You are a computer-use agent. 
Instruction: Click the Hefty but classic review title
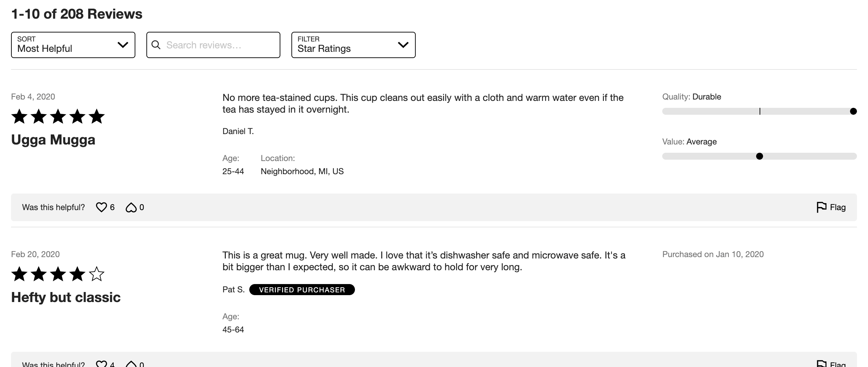click(66, 298)
